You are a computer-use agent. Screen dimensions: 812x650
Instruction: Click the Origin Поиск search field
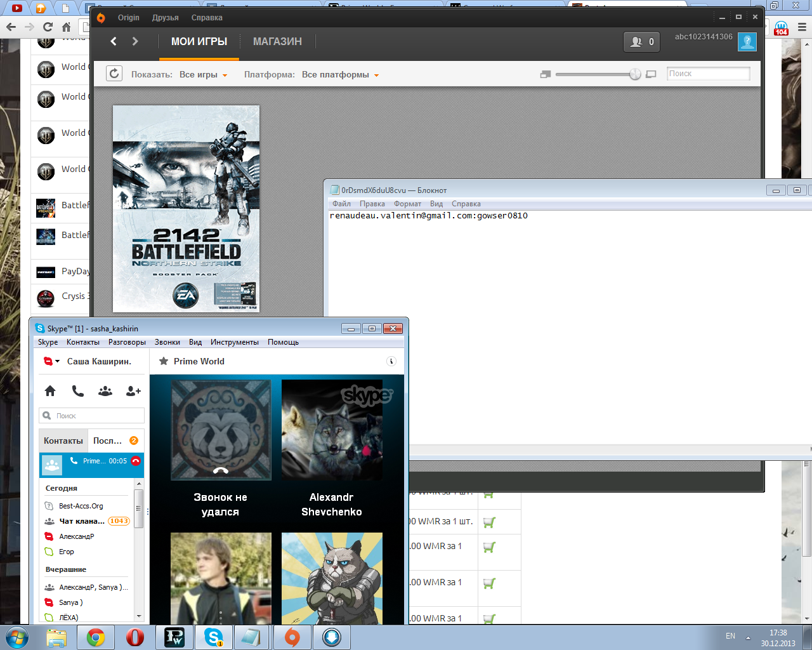tap(708, 74)
